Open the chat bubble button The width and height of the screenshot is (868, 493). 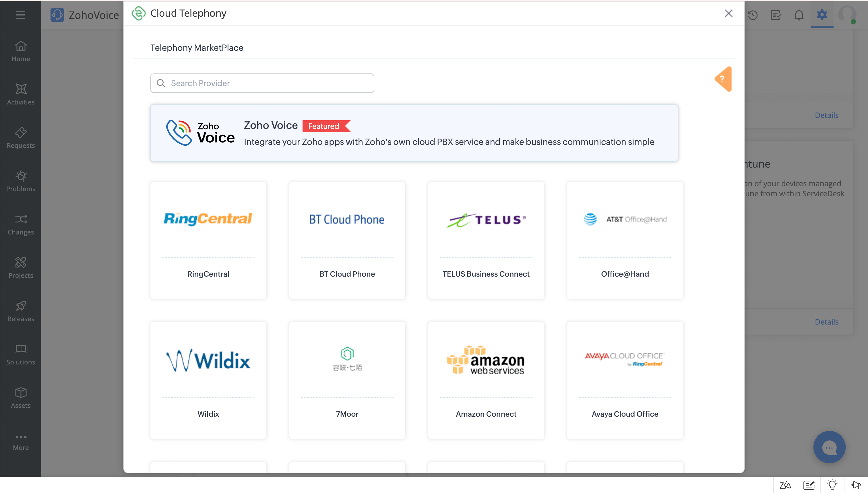click(829, 447)
